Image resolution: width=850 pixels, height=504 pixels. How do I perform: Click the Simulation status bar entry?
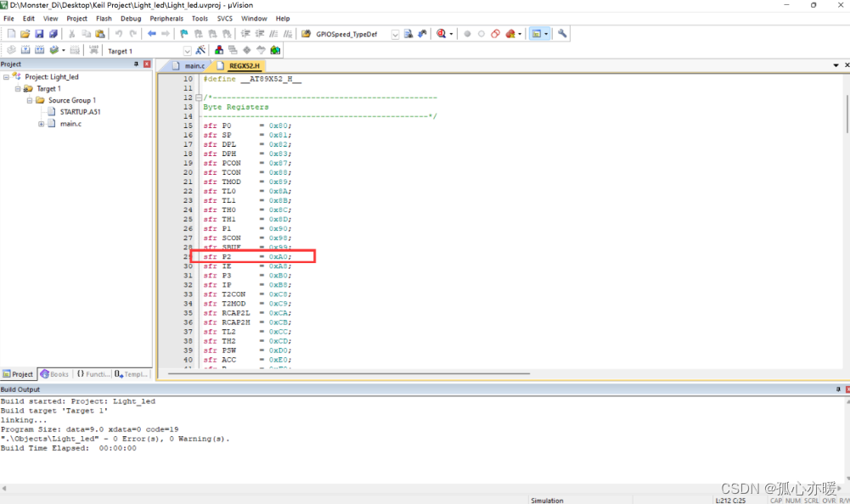pyautogui.click(x=547, y=501)
